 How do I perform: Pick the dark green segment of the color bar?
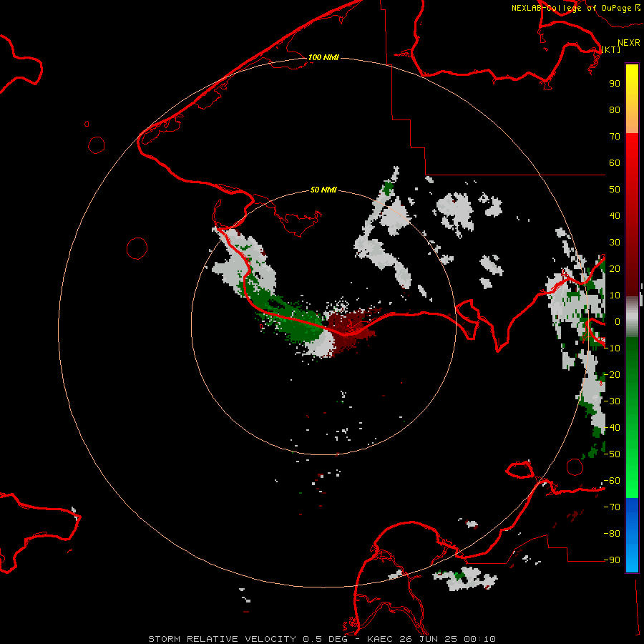632,361
